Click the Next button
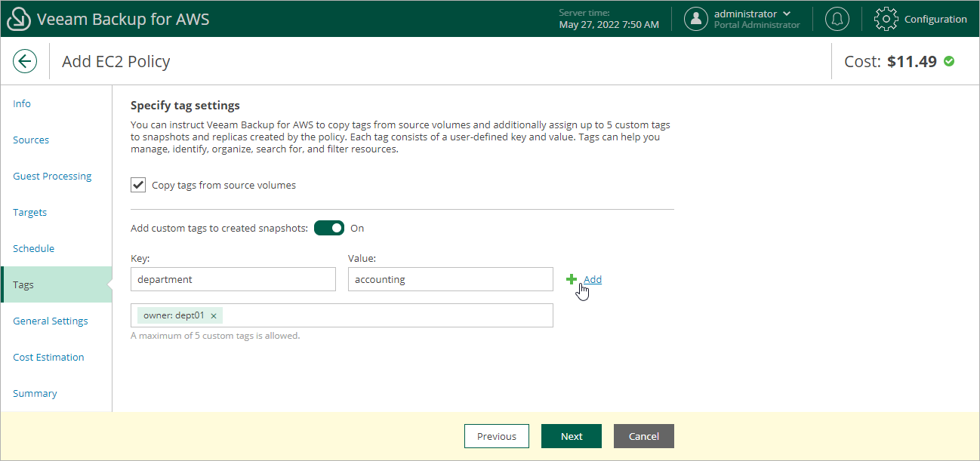Viewport: 980px width, 461px height. (572, 436)
